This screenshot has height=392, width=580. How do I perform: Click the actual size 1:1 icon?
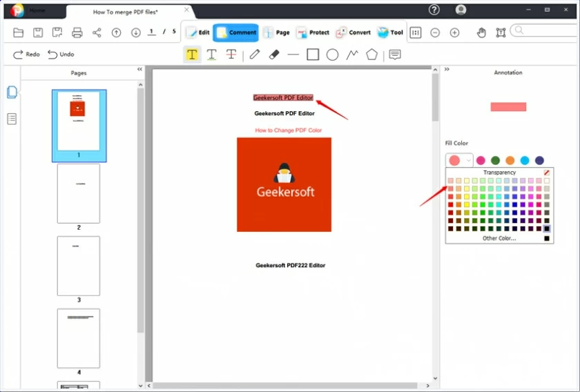[x=416, y=32]
